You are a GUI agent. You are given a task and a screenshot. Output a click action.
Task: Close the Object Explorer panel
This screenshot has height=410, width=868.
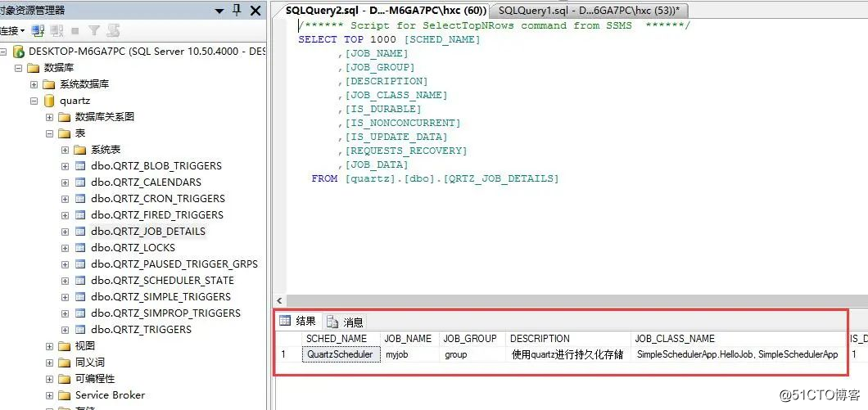[x=255, y=10]
